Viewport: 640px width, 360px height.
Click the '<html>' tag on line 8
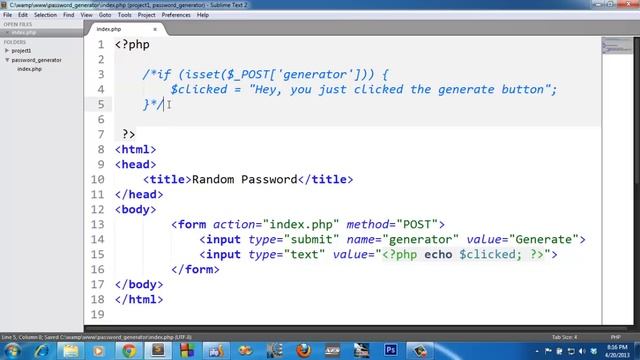click(x=136, y=149)
